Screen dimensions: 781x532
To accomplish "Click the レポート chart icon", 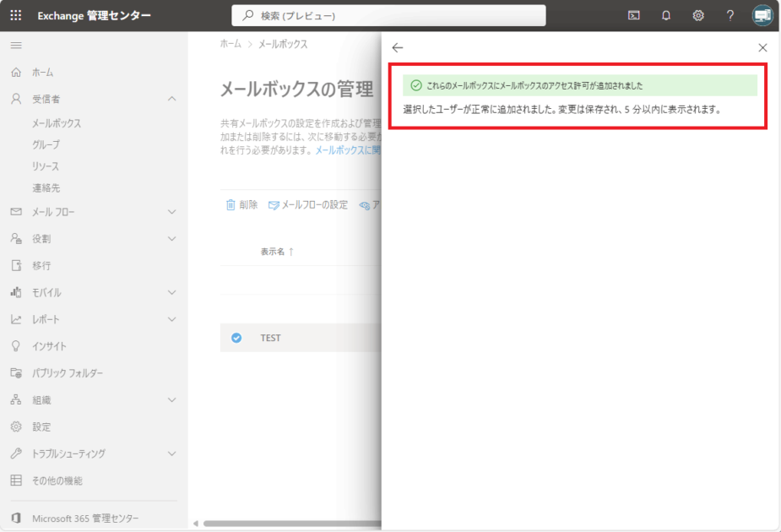I will click(x=16, y=319).
